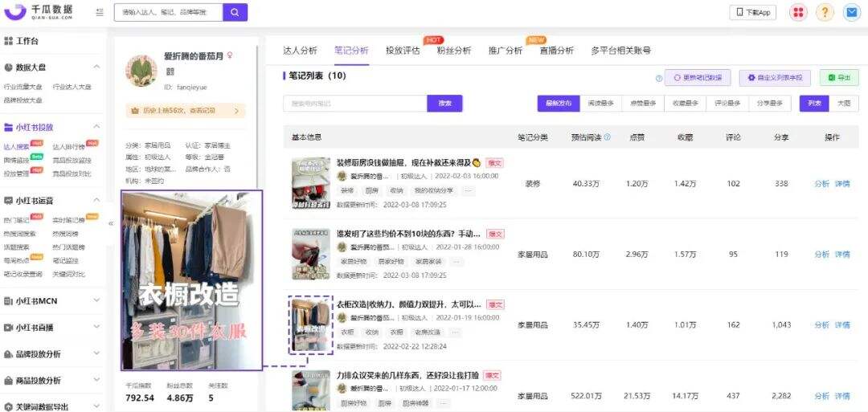The width and height of the screenshot is (868, 412).
Task: Open 笔记监控 in sidebar
Action: [65, 260]
